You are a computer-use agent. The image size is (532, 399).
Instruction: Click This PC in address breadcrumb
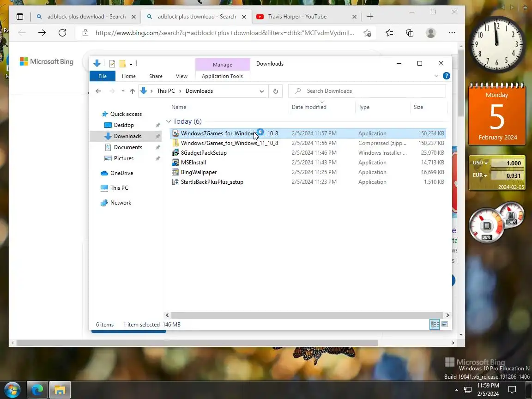click(x=166, y=91)
